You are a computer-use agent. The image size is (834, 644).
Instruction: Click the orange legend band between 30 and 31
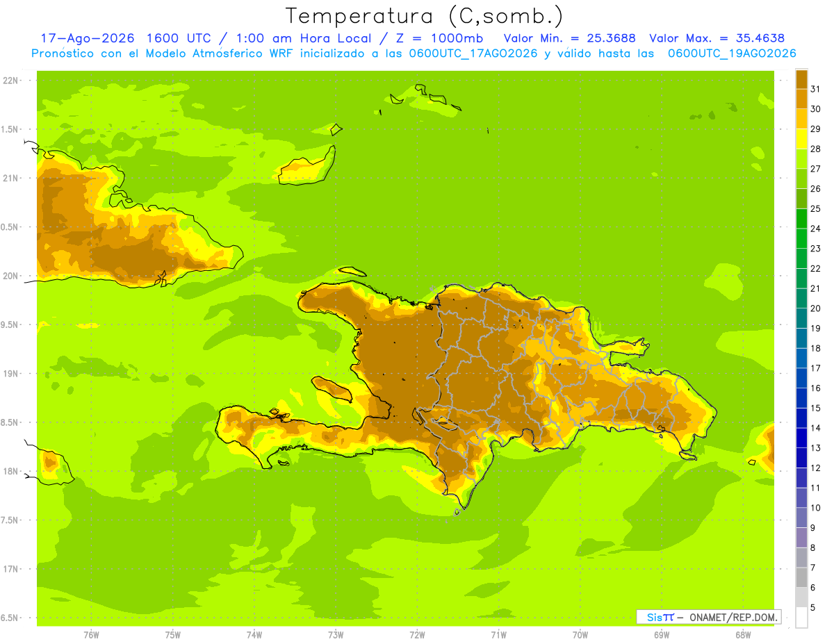tap(801, 99)
